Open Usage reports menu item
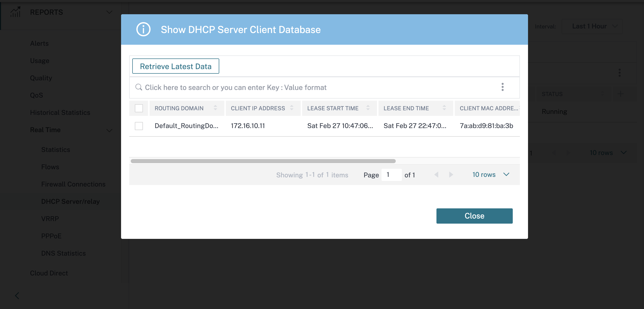This screenshot has width=644, height=309. tap(40, 61)
